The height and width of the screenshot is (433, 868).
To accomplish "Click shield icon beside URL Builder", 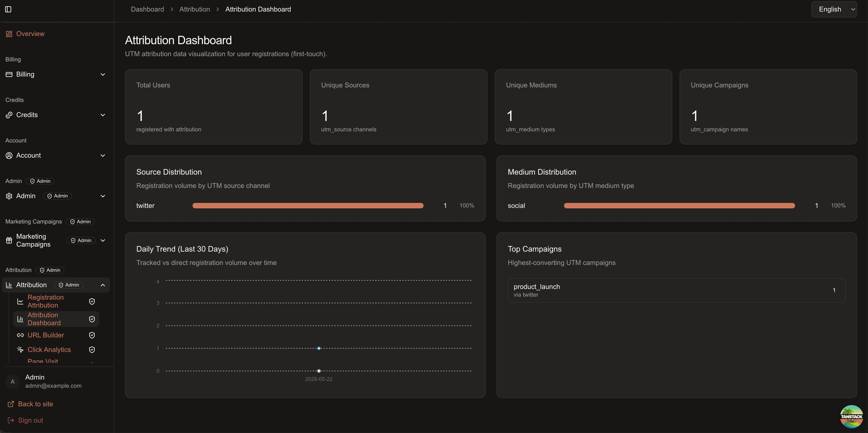I will 92,335.
